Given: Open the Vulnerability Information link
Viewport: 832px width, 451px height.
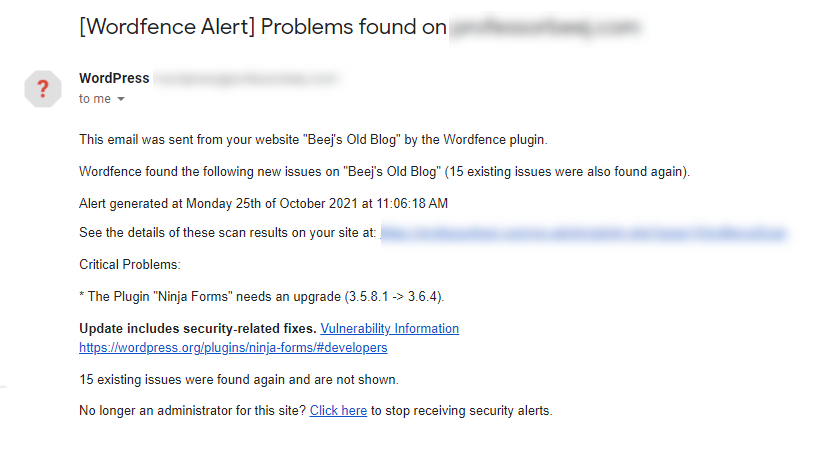Looking at the screenshot, I should [390, 328].
